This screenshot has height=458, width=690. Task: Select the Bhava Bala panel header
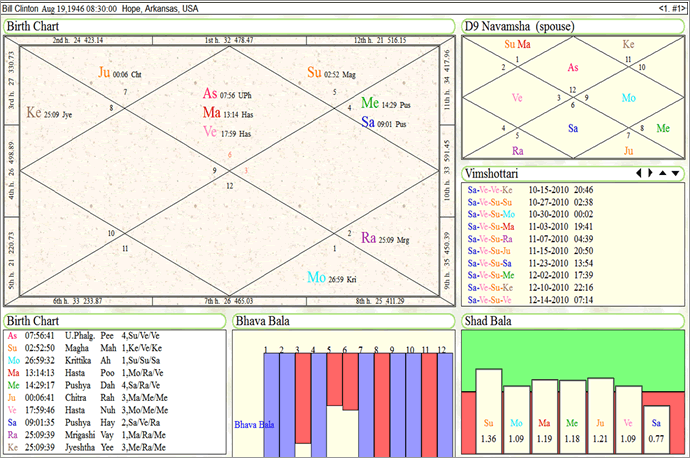[x=263, y=321]
